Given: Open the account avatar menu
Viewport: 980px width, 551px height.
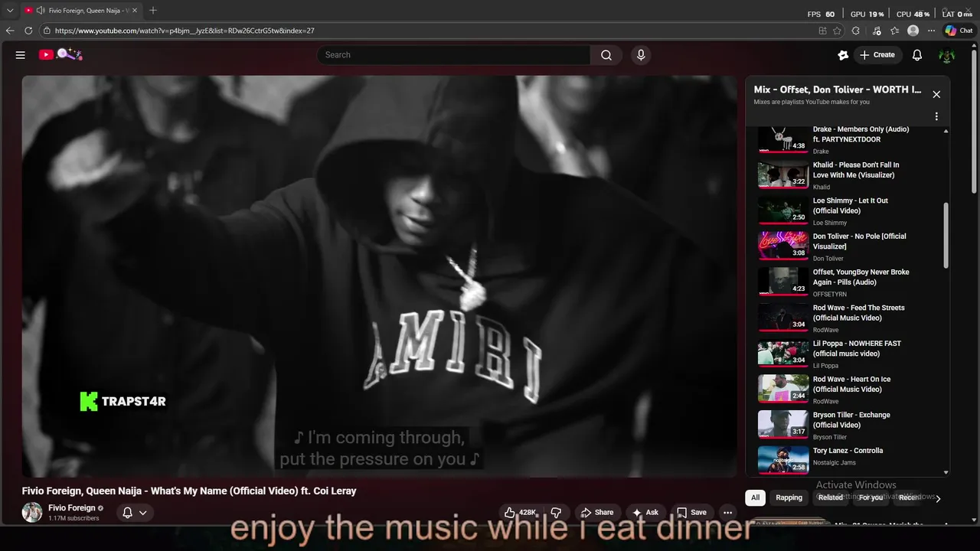Looking at the screenshot, I should click(x=947, y=55).
